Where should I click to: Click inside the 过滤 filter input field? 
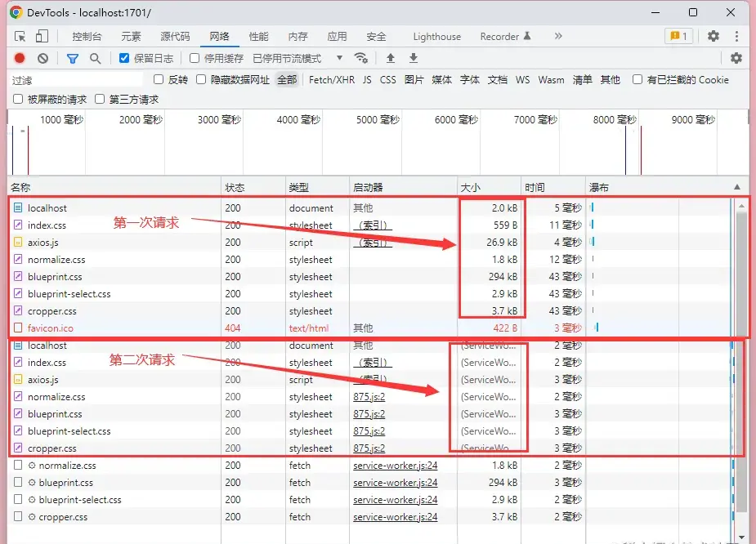click(x=74, y=80)
